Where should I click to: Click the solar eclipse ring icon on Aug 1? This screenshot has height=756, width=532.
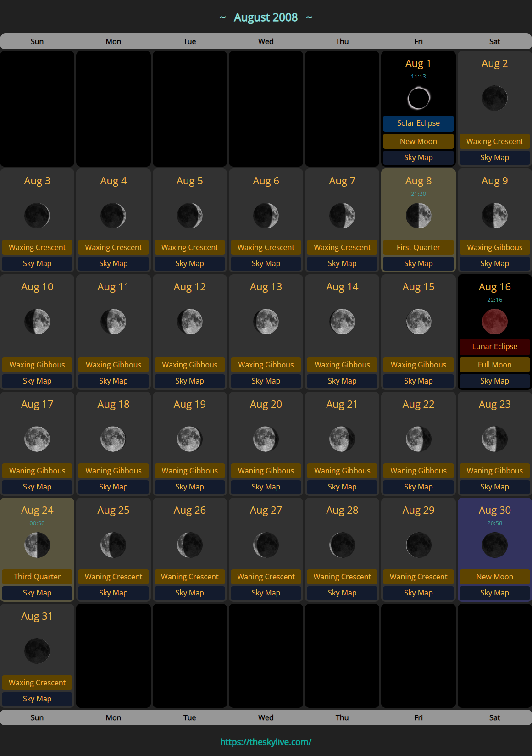click(418, 98)
